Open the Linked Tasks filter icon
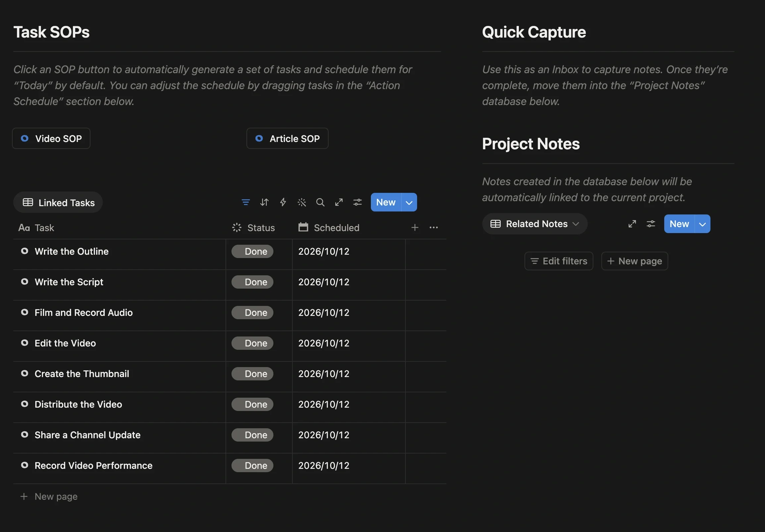This screenshot has width=765, height=532. [245, 202]
